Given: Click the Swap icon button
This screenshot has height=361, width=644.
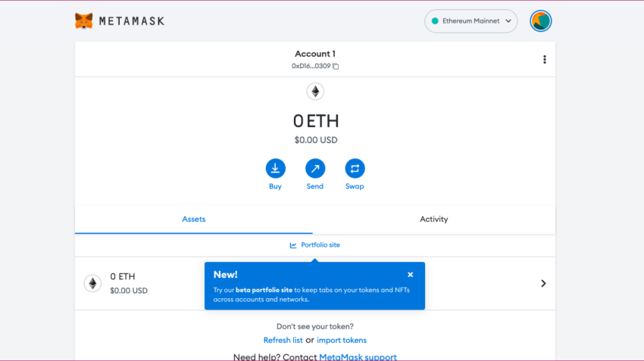Looking at the screenshot, I should tap(355, 169).
